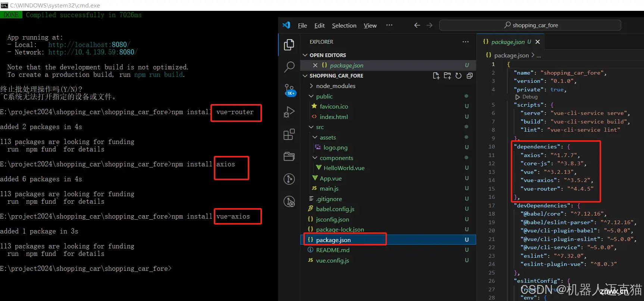Open localhost:8080 link in cmd window
Viewport: 644px width, 301px height.
[x=89, y=45]
